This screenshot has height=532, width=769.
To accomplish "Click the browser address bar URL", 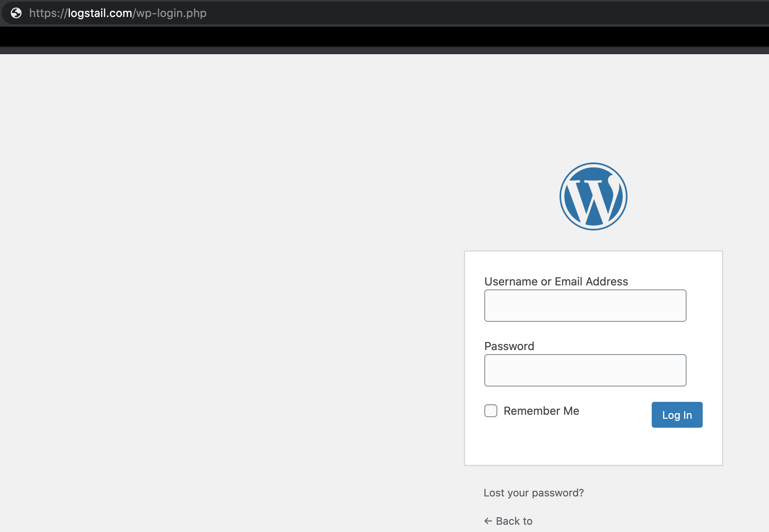I will 118,13.
